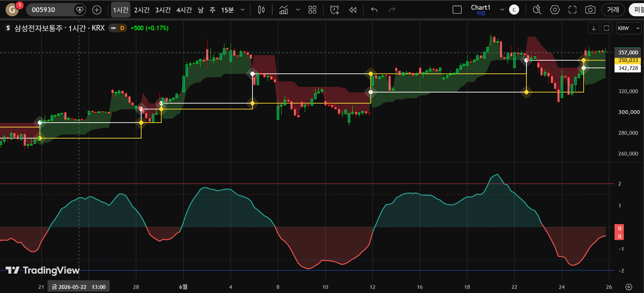This screenshot has width=644, height=293.
Task: Open the user profile avatar menu
Action: [x=12, y=10]
